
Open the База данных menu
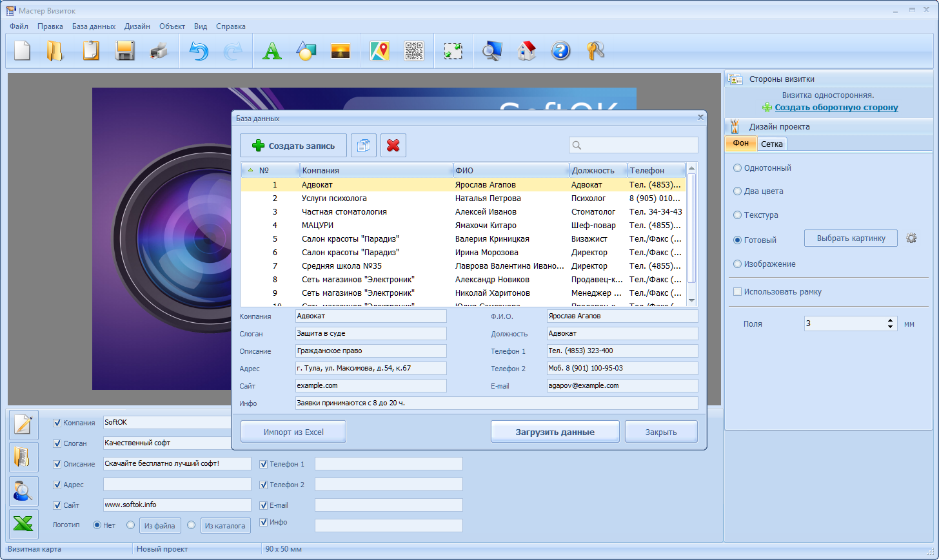click(x=94, y=26)
